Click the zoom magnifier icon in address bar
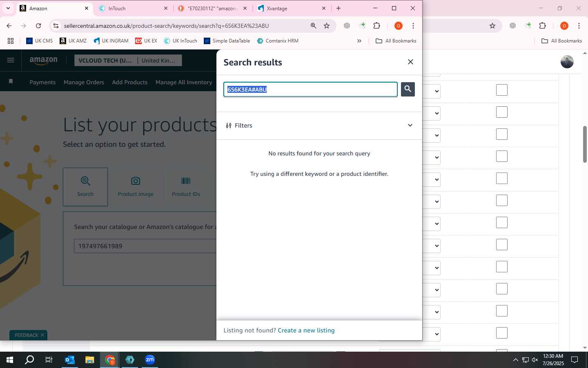Viewport: 588px width, 368px height. click(x=313, y=26)
